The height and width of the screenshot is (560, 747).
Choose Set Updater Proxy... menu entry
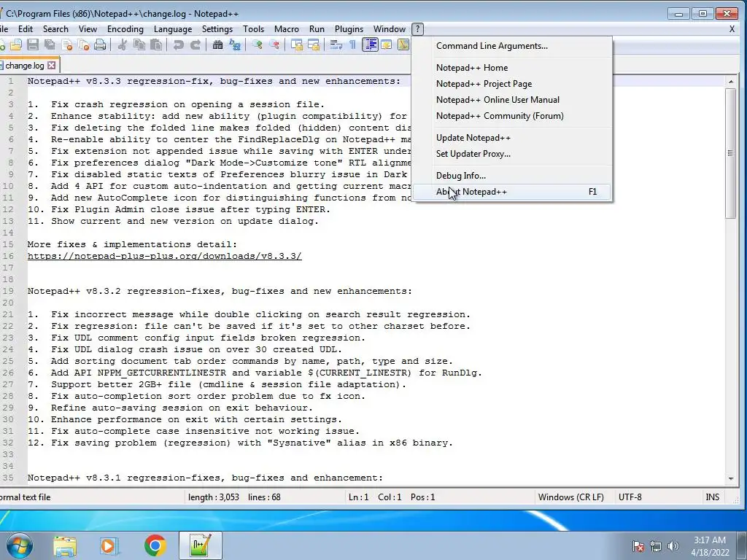[x=512, y=154]
